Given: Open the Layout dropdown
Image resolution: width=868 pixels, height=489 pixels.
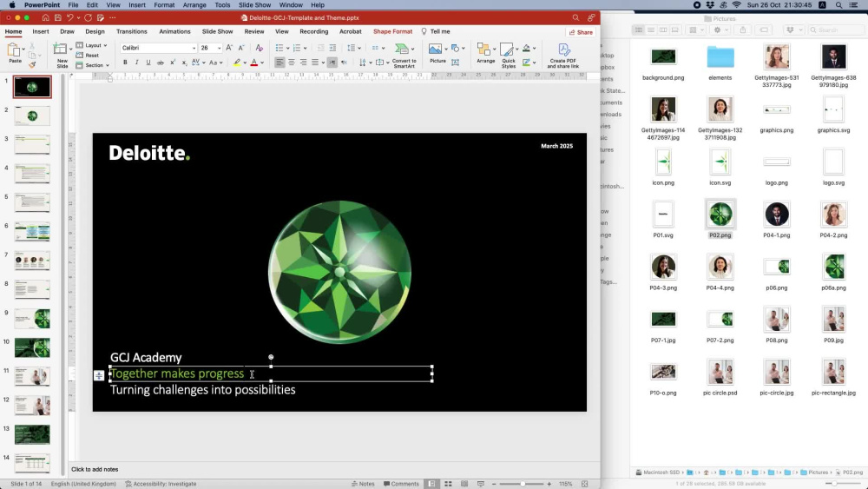Looking at the screenshot, I should click(91, 45).
